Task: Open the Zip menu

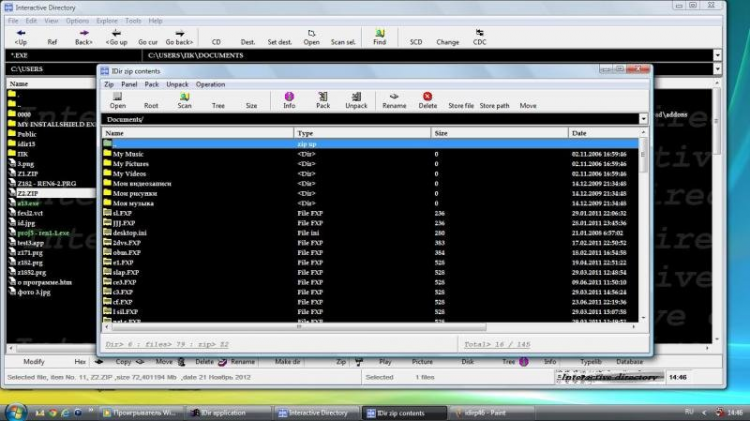Action: coord(109,84)
